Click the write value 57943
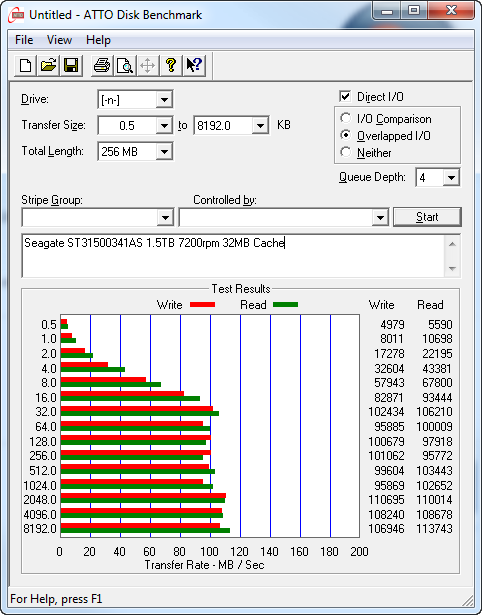Viewport: 482px width, 615px height. pyautogui.click(x=389, y=382)
